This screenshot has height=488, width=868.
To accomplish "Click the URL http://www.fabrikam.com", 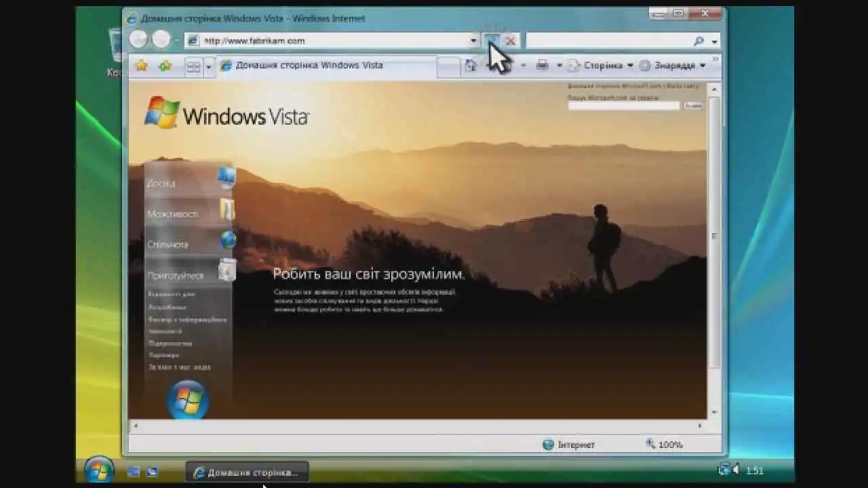I will tap(254, 41).
